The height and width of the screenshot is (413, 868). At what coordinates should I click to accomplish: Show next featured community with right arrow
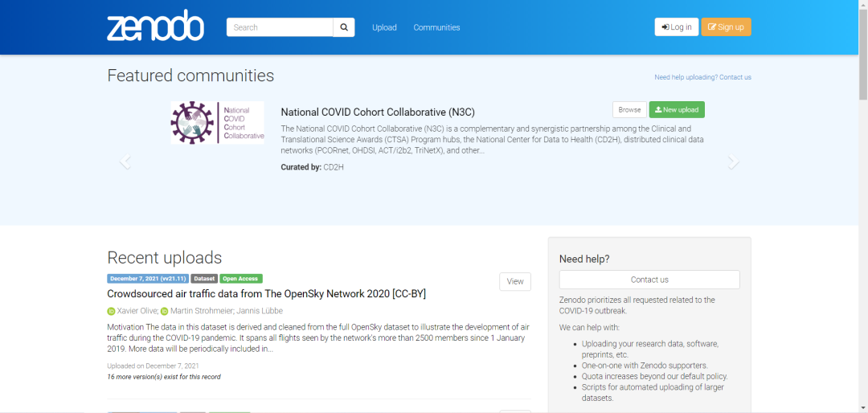click(733, 162)
